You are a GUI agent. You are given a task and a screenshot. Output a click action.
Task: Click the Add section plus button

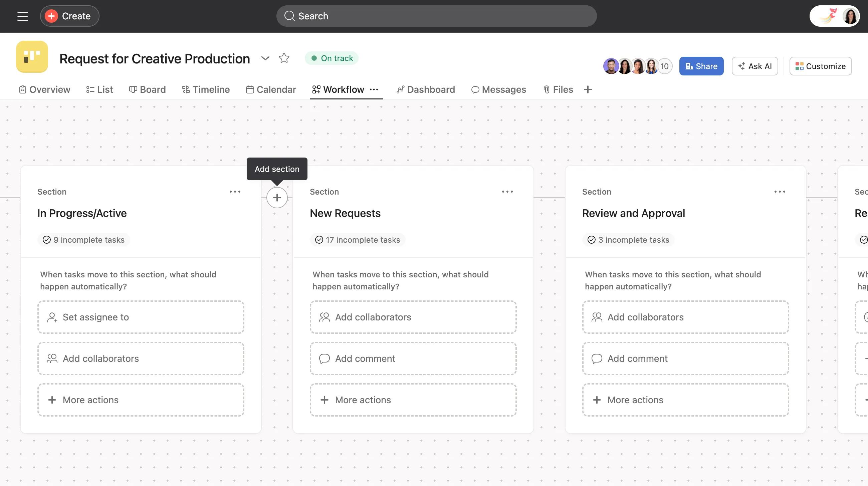[277, 197]
